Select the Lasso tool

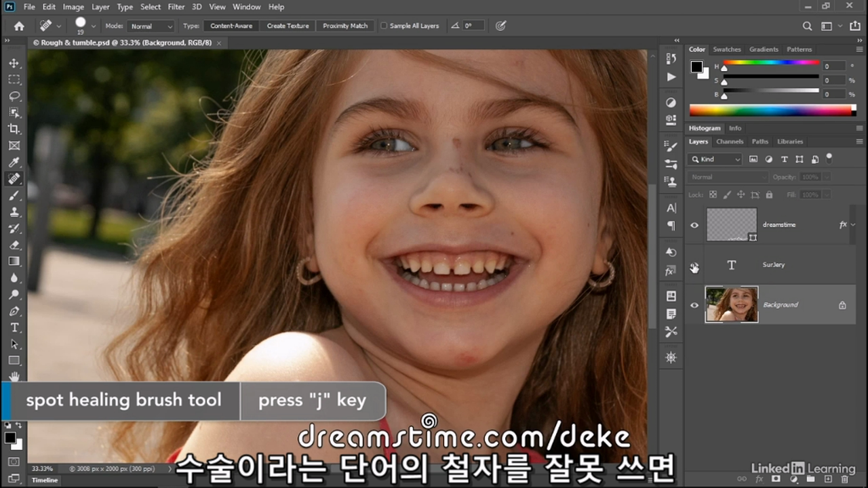click(x=14, y=96)
